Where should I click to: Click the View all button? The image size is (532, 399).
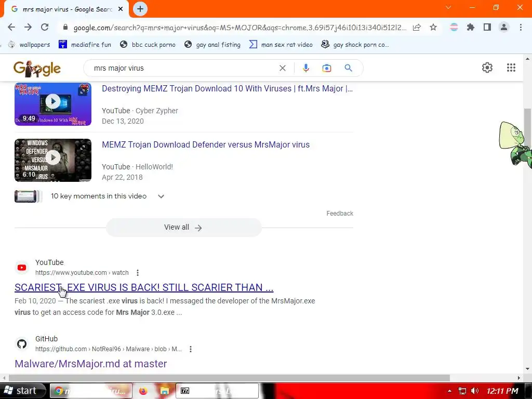[183, 228]
